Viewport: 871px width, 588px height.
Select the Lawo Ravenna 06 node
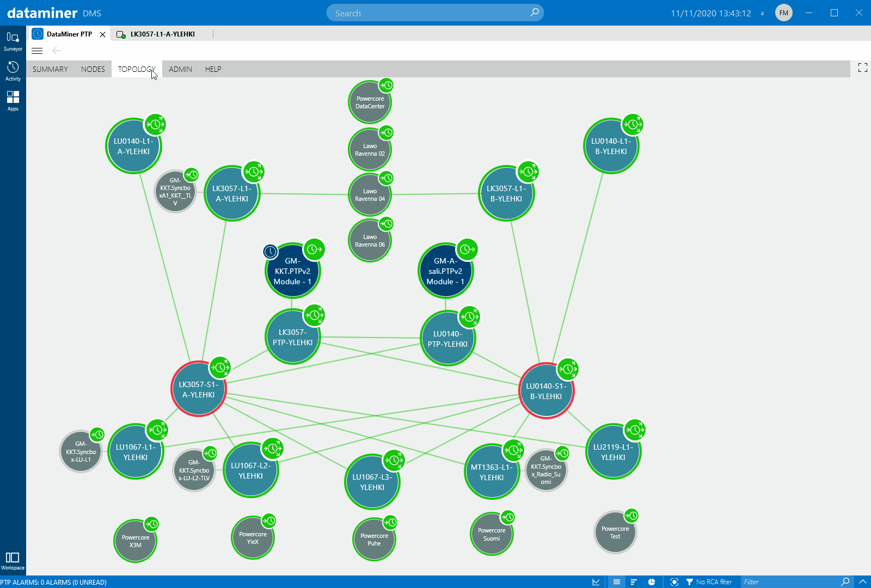(x=370, y=241)
